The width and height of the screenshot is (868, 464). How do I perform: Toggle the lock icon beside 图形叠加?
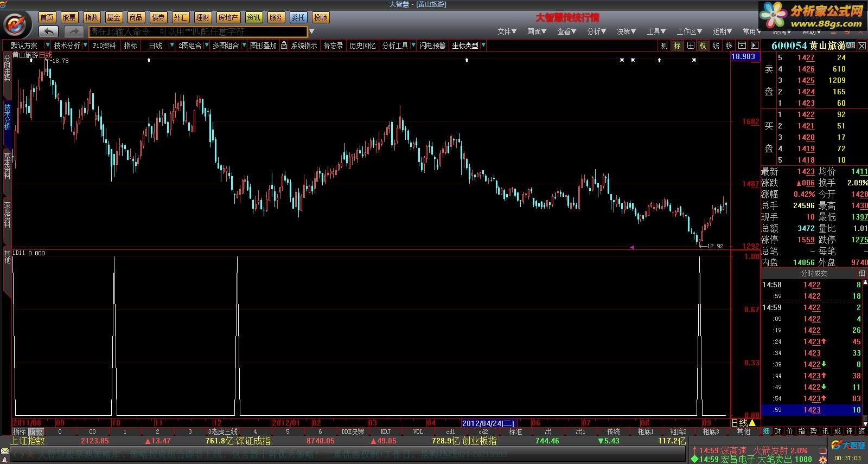pos(284,46)
